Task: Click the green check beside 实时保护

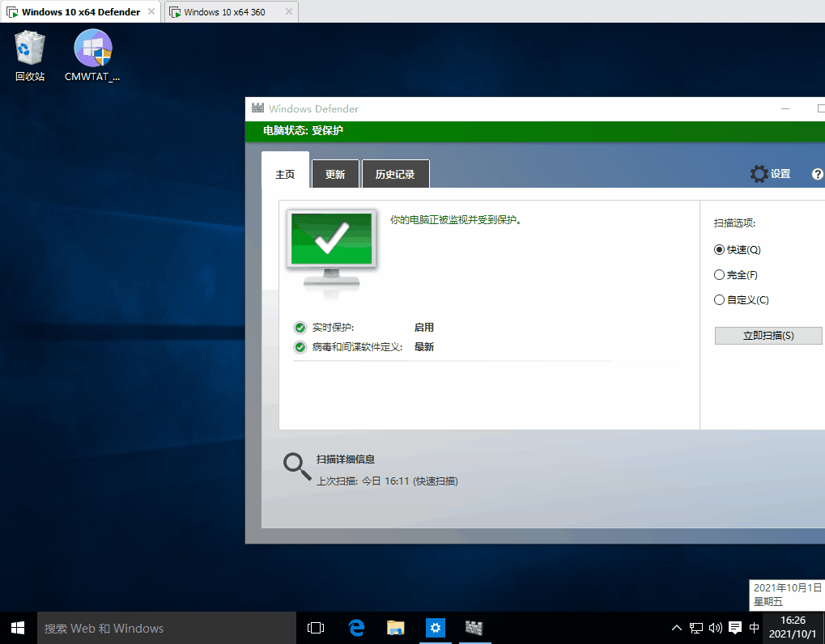Action: [x=300, y=328]
